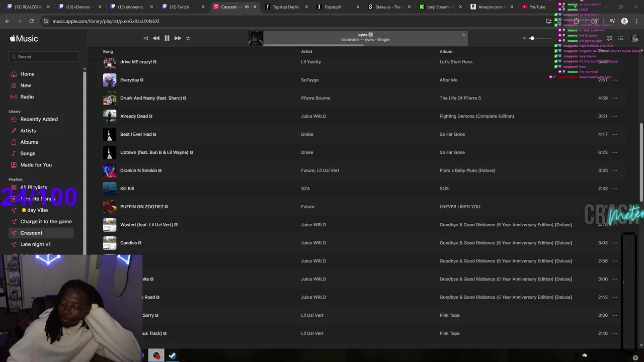Viewport: 644px width, 362px height.
Task: Open album 'The Life Of Pi'erre 5'
Action: click(460, 98)
